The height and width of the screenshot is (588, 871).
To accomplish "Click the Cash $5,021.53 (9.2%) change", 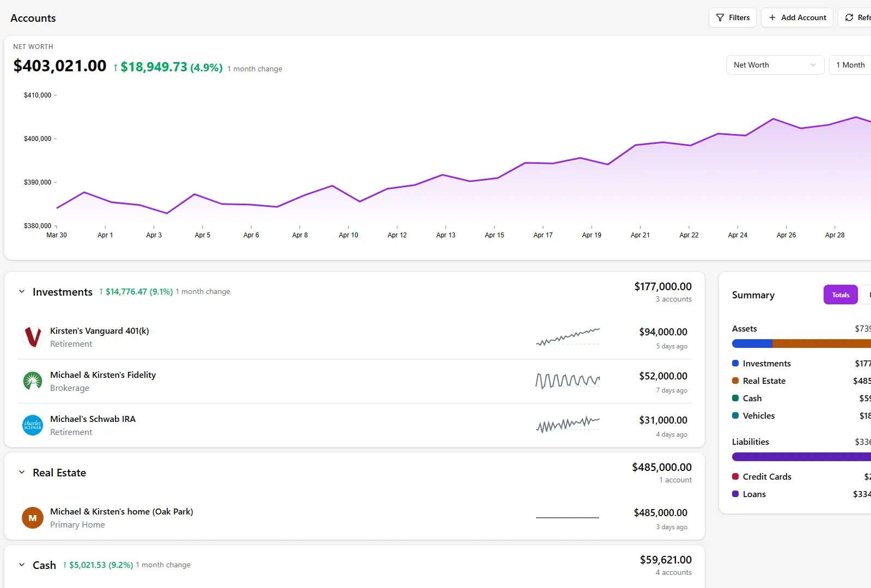I will (98, 565).
